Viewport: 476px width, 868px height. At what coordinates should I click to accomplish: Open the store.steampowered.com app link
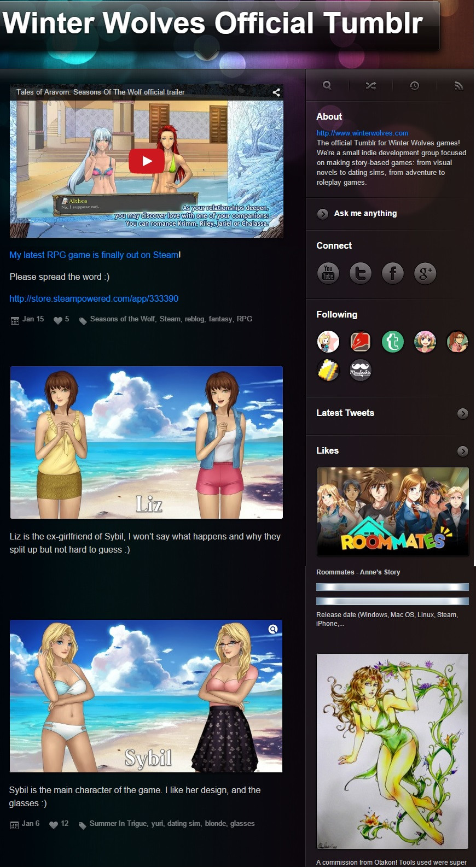pyautogui.click(x=94, y=298)
